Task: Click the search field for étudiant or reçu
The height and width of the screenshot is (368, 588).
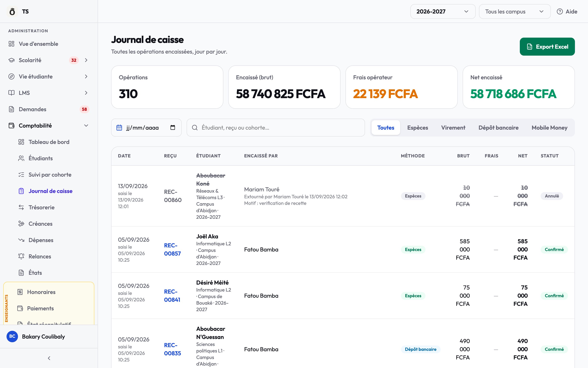Action: coord(276,128)
